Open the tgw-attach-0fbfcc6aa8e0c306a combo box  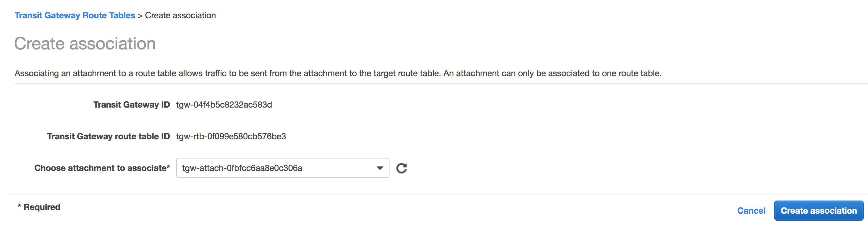282,168
